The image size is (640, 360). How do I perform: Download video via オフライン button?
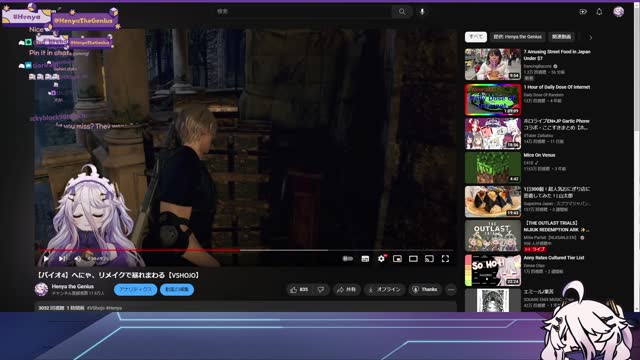click(x=384, y=290)
